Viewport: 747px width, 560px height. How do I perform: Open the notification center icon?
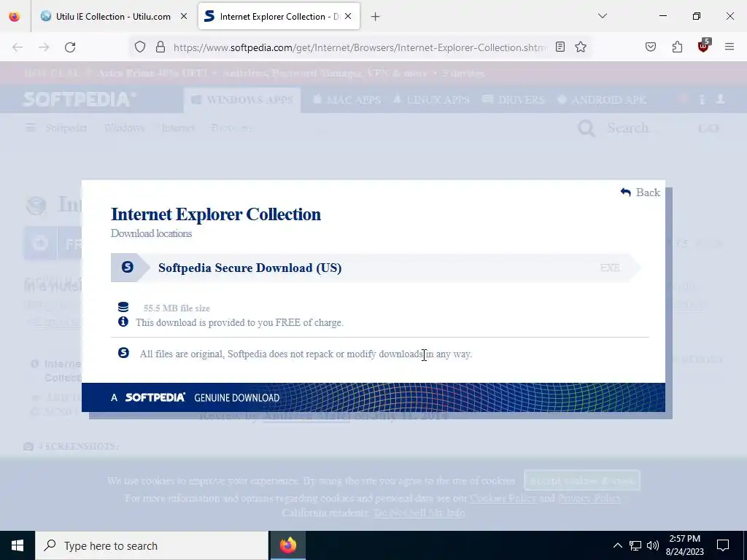point(723,545)
